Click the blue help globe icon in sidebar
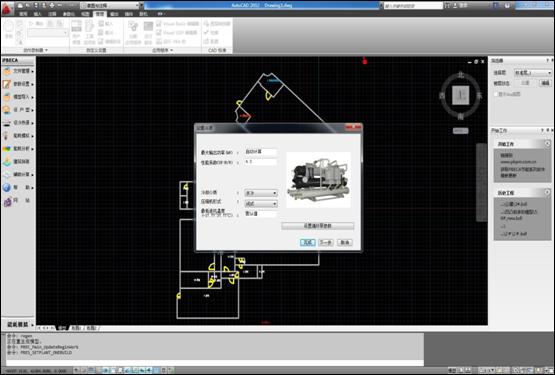555x375 pixels. (7, 187)
